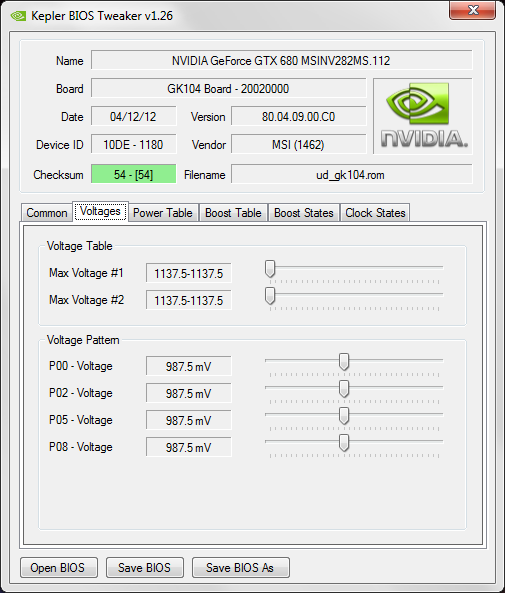Click the Max Voltage #1 value field
This screenshot has width=505, height=593.
pos(189,273)
